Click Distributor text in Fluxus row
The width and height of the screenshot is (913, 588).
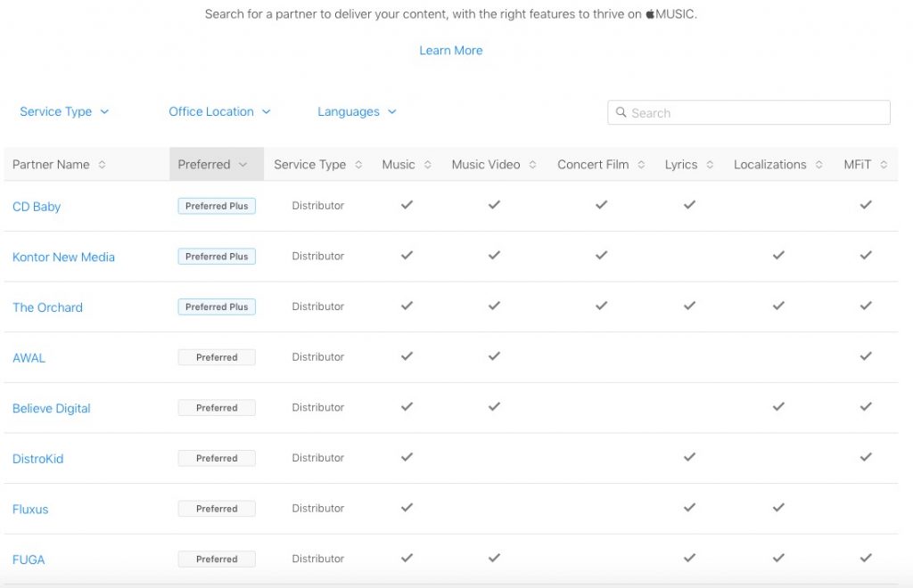(x=318, y=508)
